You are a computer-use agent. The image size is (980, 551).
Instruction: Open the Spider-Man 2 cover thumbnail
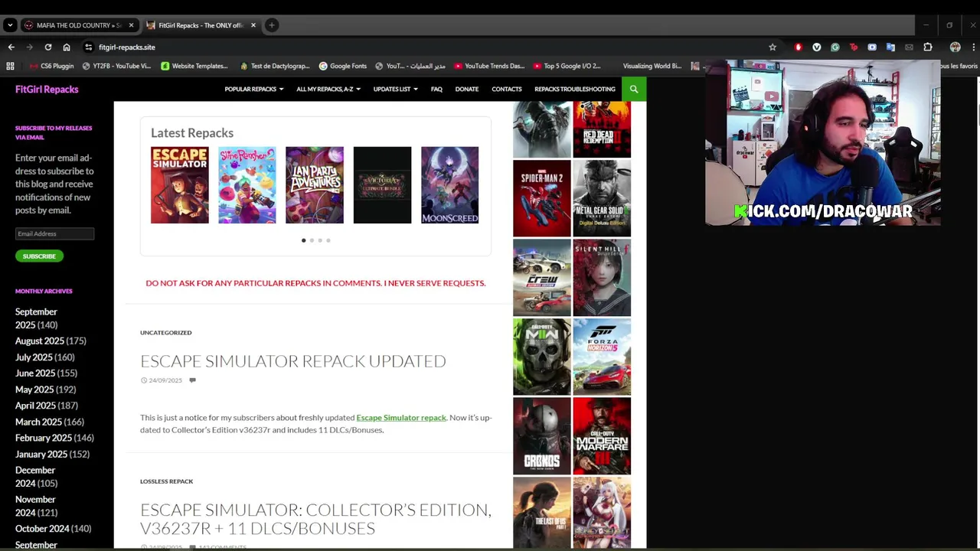[542, 199]
